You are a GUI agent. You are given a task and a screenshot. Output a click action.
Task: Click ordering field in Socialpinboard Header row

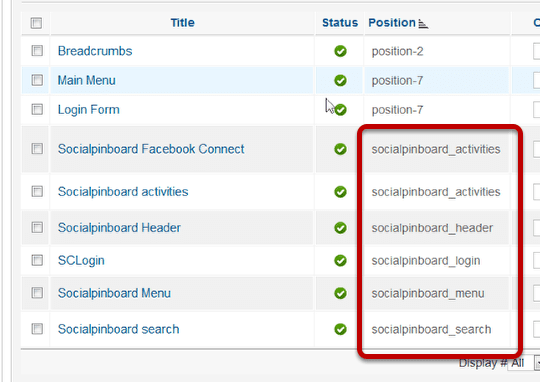point(536,228)
